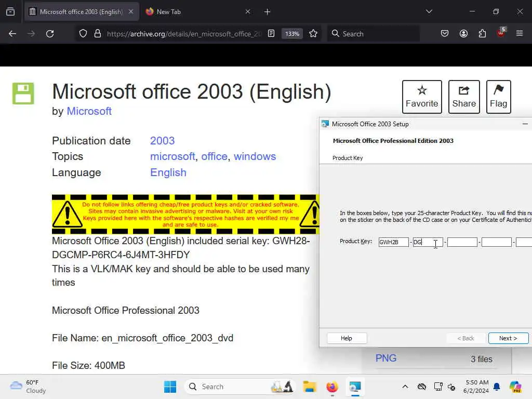Click the green floppy disk software icon
Screen dimensions: 532x399
click(23, 94)
